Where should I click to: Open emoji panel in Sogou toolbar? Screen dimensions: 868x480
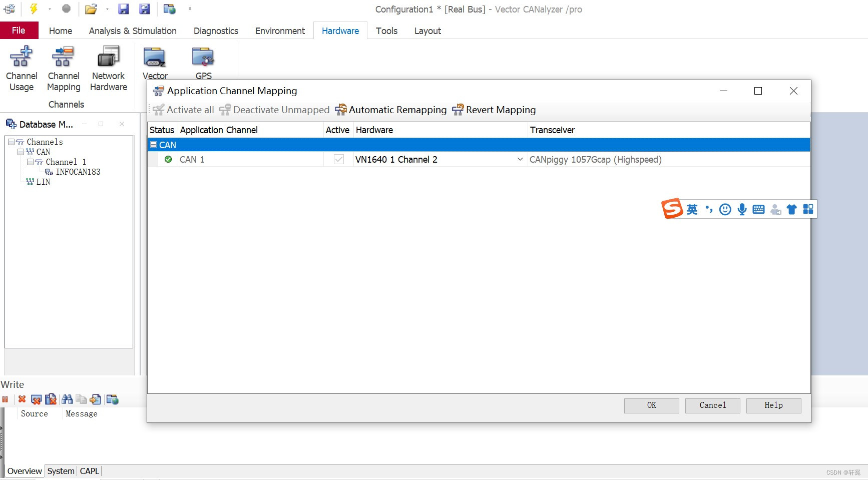[725, 209]
